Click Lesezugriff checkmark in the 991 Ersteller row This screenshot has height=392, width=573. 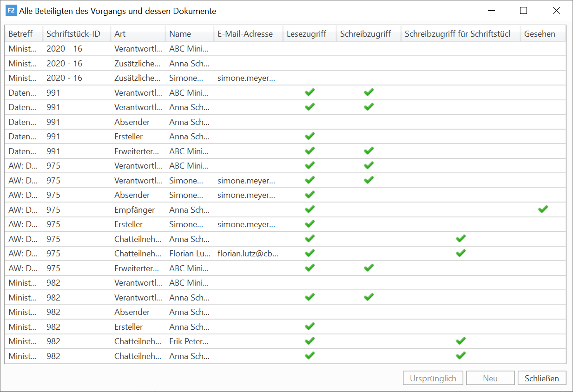click(310, 136)
